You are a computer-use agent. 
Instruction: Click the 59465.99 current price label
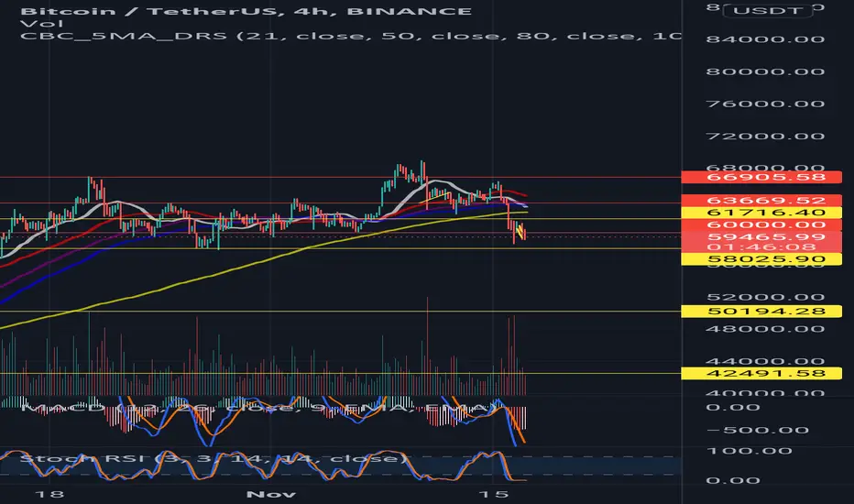(x=761, y=236)
